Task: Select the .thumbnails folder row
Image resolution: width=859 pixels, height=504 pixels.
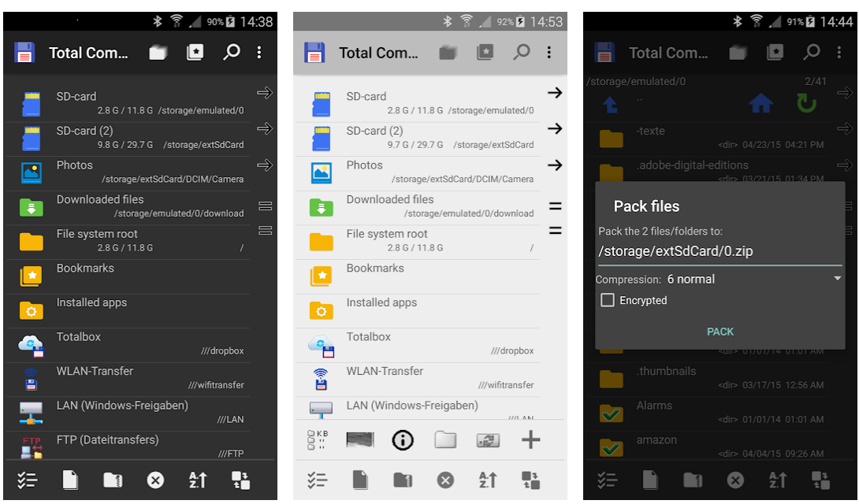Action: [708, 380]
